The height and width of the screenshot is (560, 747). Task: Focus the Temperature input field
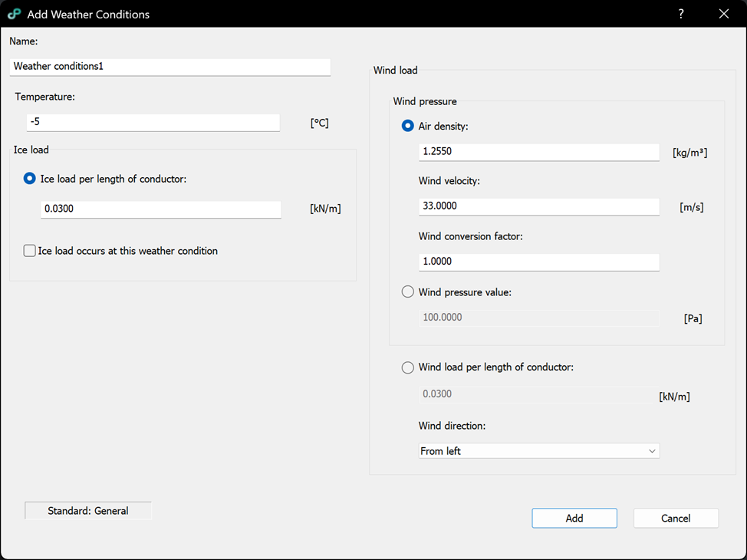[x=153, y=122]
